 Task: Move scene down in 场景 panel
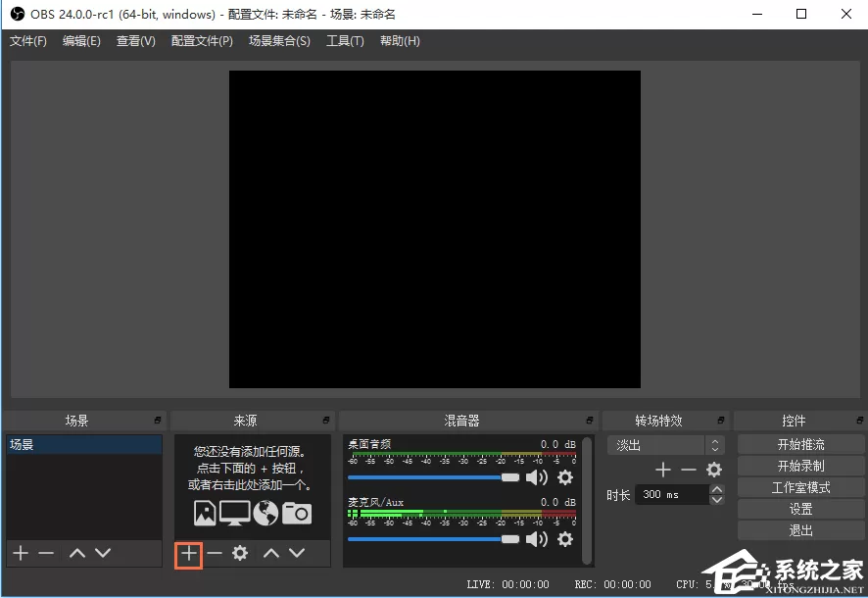103,553
